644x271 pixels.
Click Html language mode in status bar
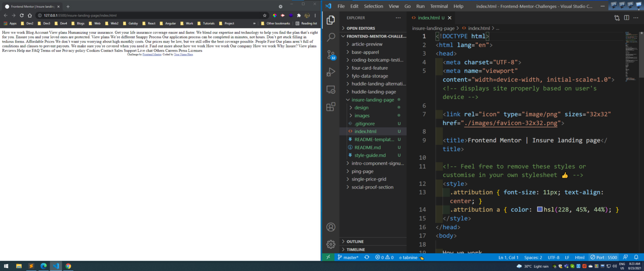pos(580,258)
